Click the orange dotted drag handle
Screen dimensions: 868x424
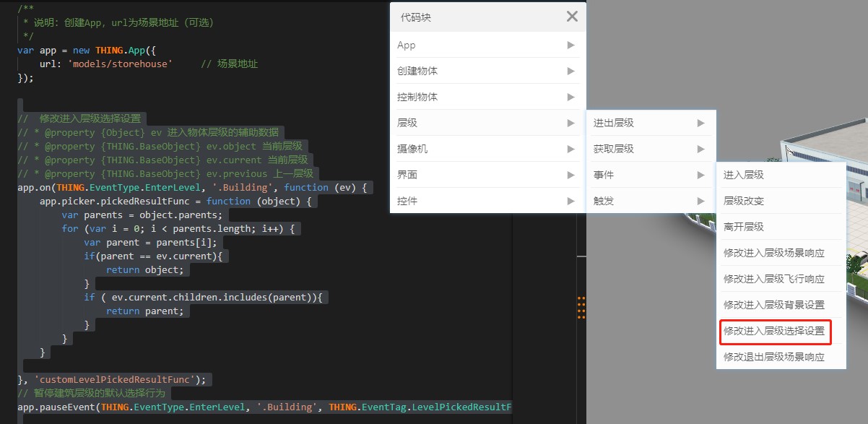click(581, 307)
